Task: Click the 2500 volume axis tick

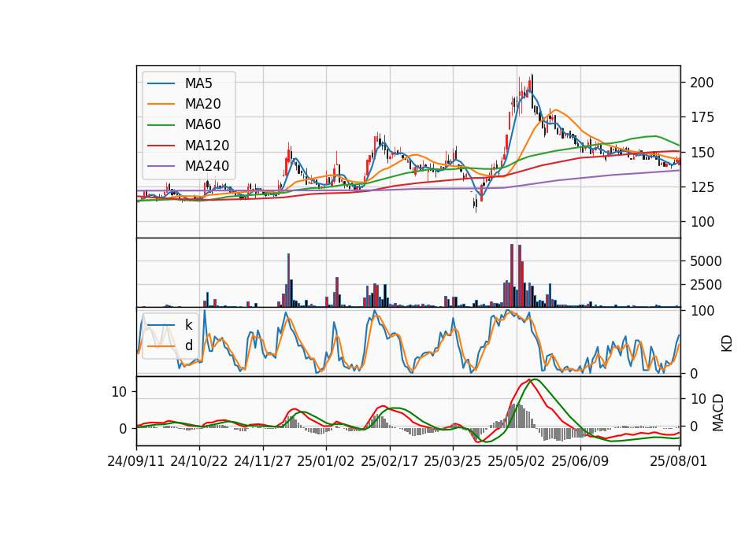Action: [x=706, y=285]
